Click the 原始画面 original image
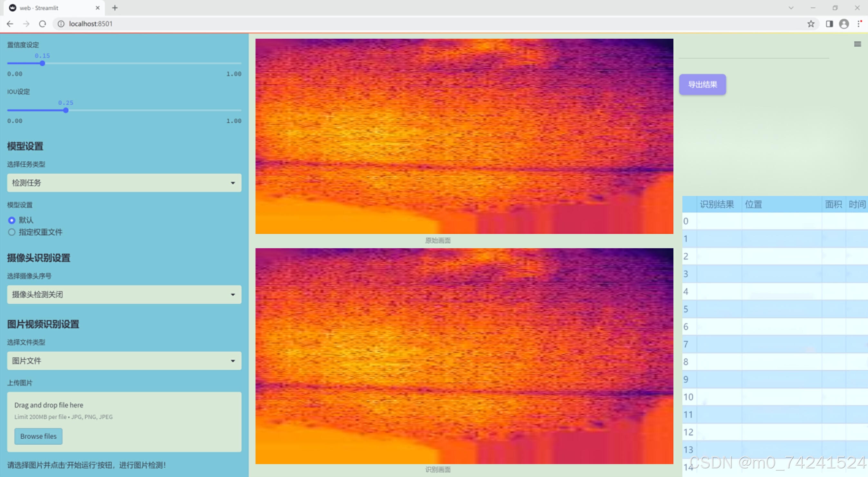Screen dimensions: 868x477 (464, 136)
